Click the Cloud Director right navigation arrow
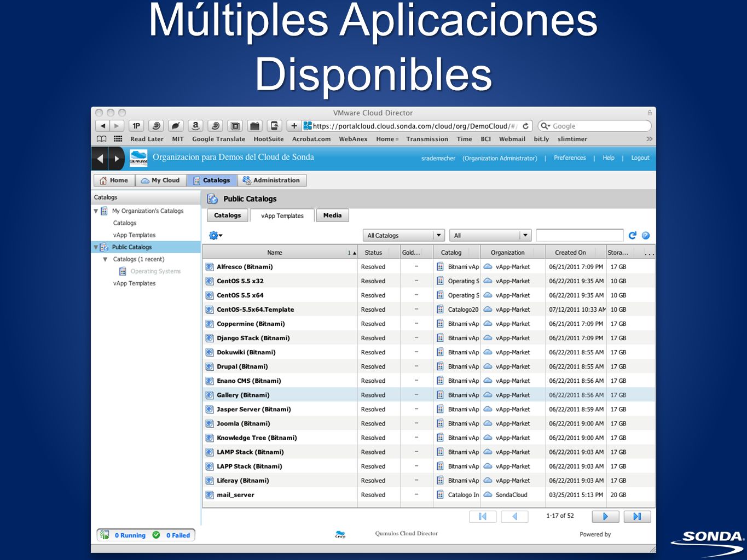Screen dimensions: 747x560 pos(117,159)
